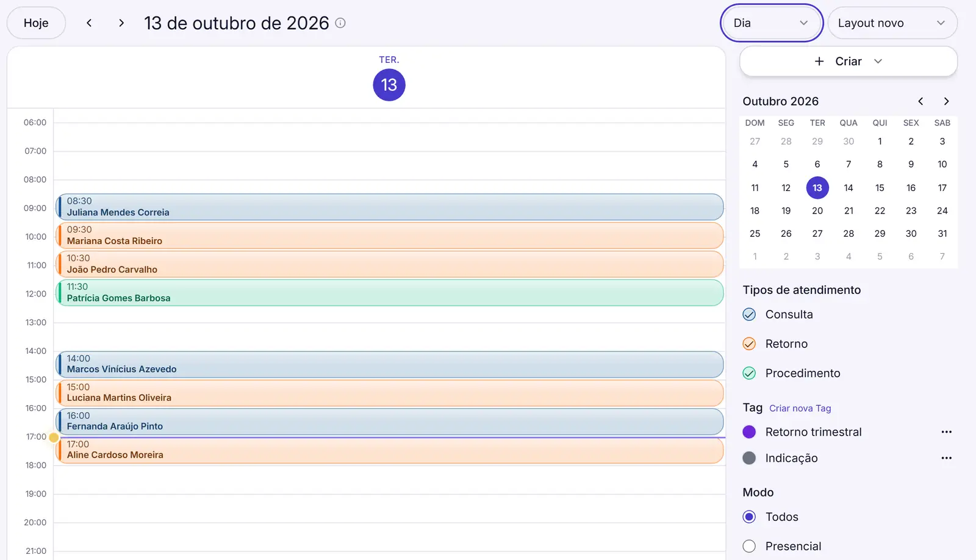Expand the Criar dropdown arrow
976x560 pixels.
click(878, 62)
